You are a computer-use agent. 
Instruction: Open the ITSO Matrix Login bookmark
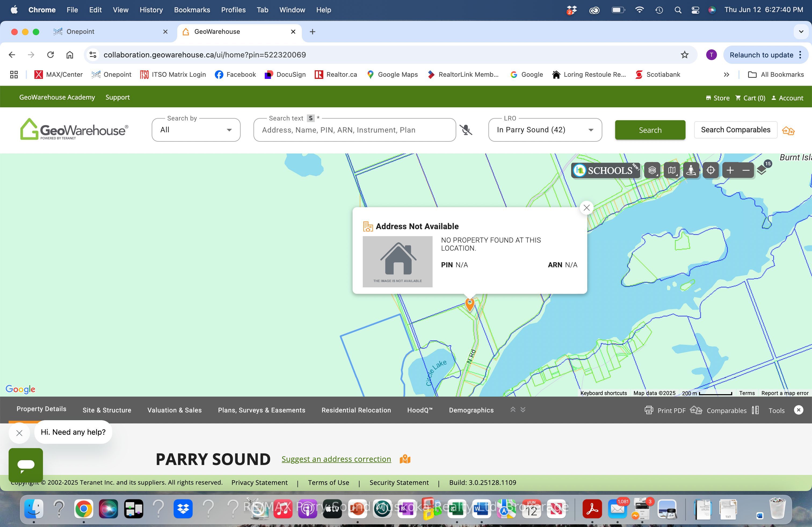[173, 74]
